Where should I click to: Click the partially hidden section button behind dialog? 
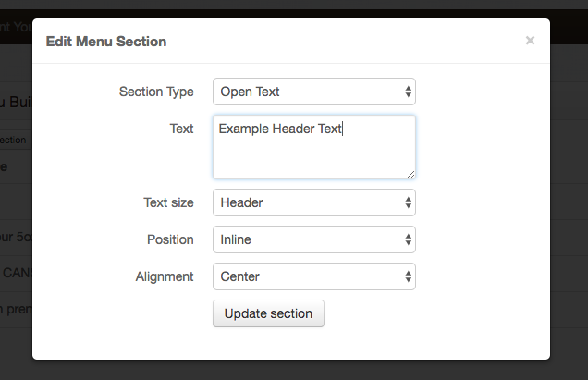tap(14, 141)
